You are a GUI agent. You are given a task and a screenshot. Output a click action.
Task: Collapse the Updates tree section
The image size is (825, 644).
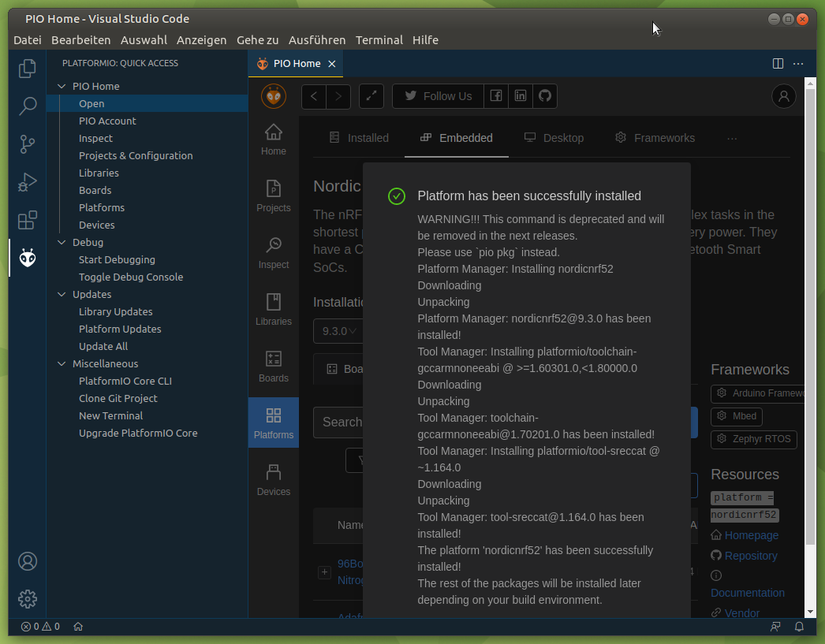pos(62,294)
